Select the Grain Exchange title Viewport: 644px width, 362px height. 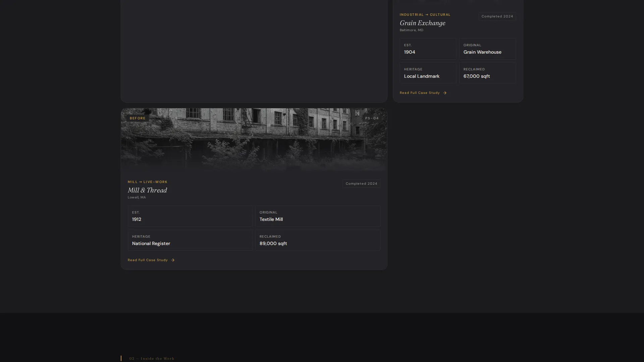click(x=422, y=23)
